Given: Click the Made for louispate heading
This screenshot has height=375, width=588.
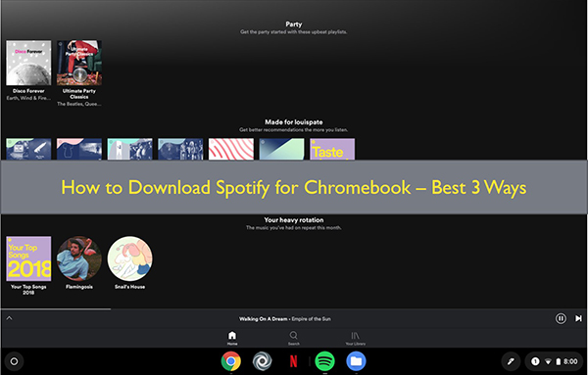Looking at the screenshot, I should click(x=294, y=122).
